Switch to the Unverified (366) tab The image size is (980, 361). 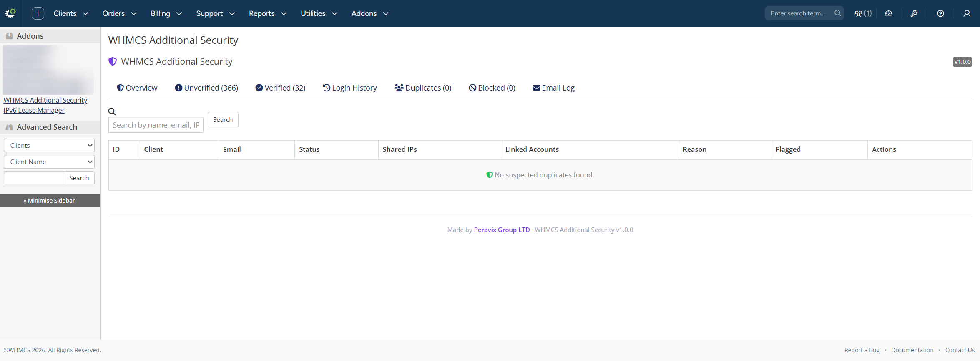tap(206, 88)
